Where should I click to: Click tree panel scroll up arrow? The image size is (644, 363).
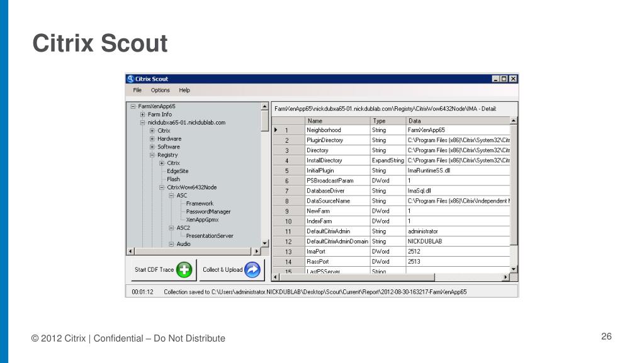tap(264, 106)
